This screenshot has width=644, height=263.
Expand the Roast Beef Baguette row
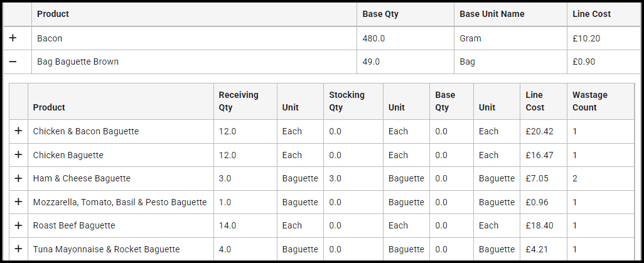(18, 225)
